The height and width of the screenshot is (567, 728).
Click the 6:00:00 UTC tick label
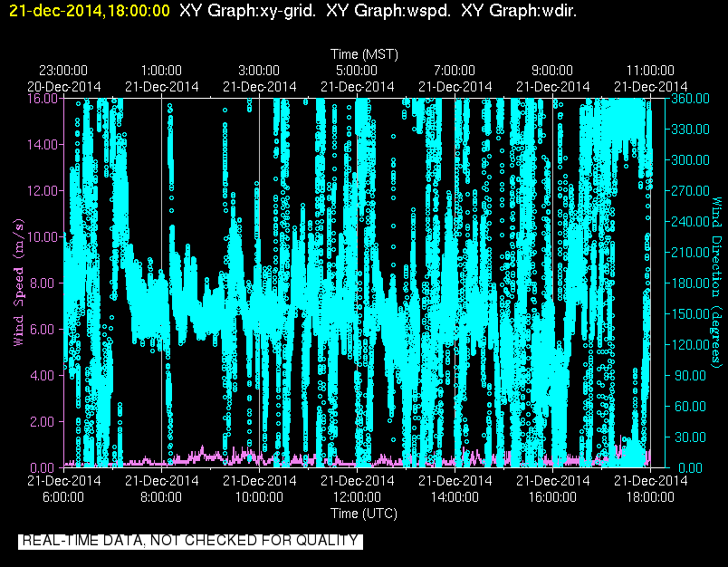(x=63, y=497)
